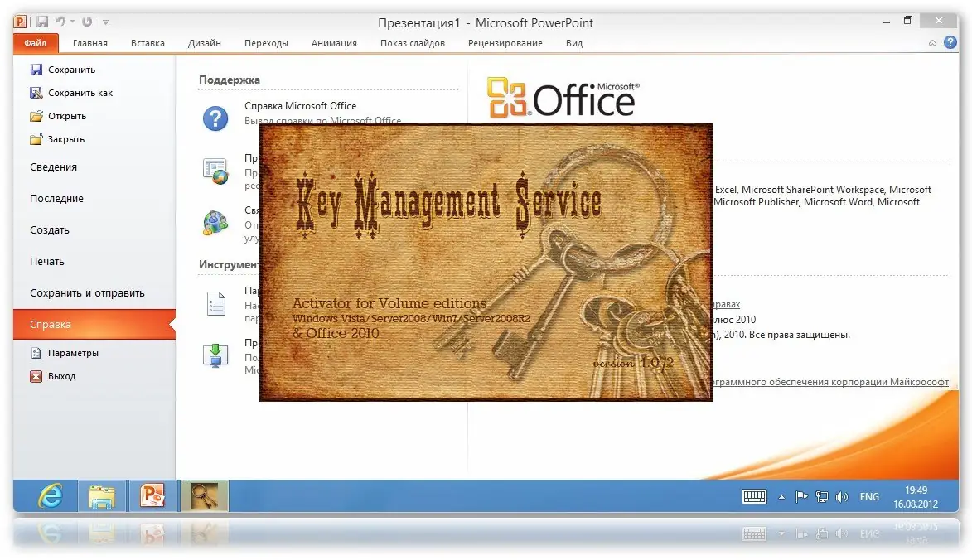Switch to the Дизайн ribbon tab

[205, 43]
